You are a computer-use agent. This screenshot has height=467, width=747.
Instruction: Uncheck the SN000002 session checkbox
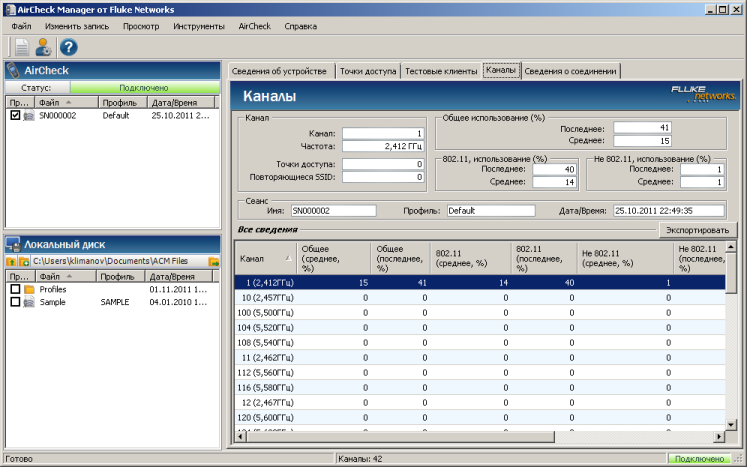[15, 115]
